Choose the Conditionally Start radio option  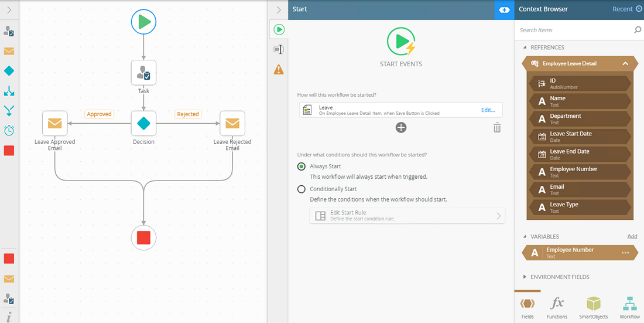302,189
